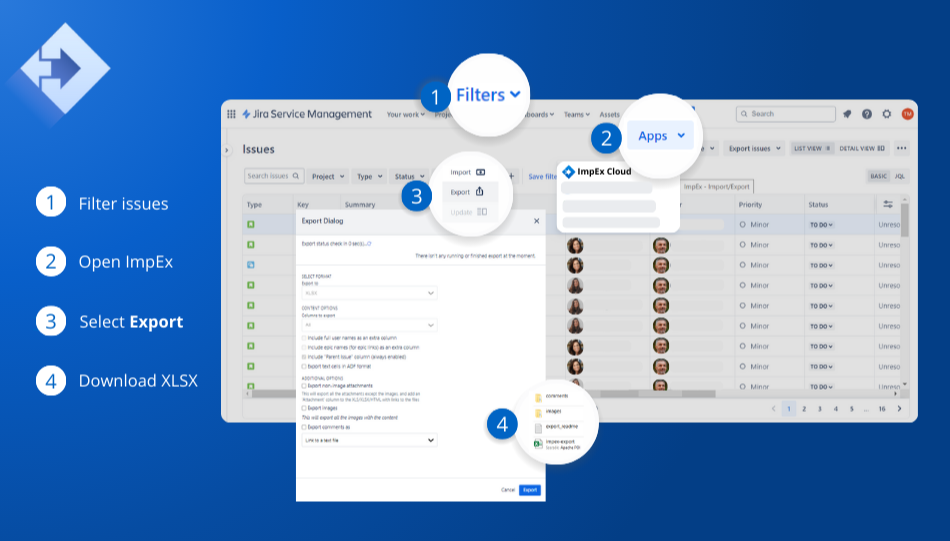Click the blue Export button
The width and height of the screenshot is (950, 541).
(530, 490)
